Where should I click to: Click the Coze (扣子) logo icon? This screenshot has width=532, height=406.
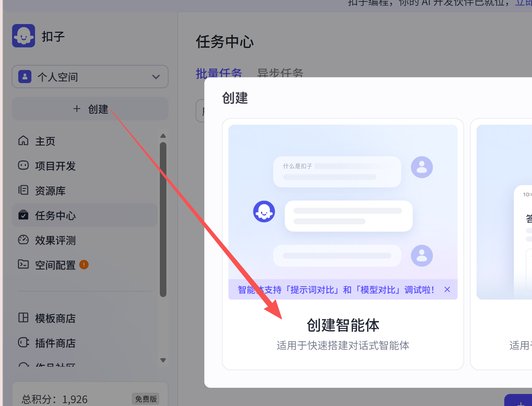tap(24, 36)
